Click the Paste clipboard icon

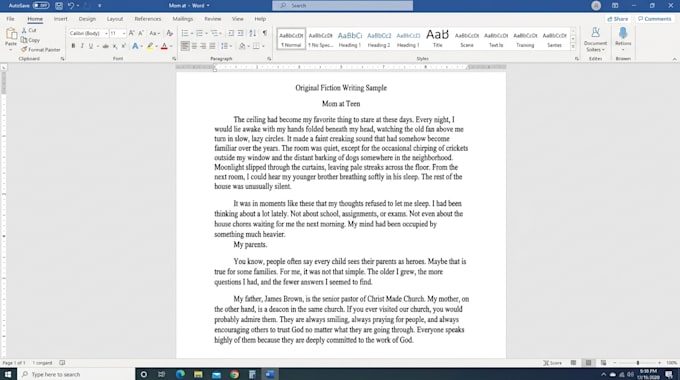11,34
